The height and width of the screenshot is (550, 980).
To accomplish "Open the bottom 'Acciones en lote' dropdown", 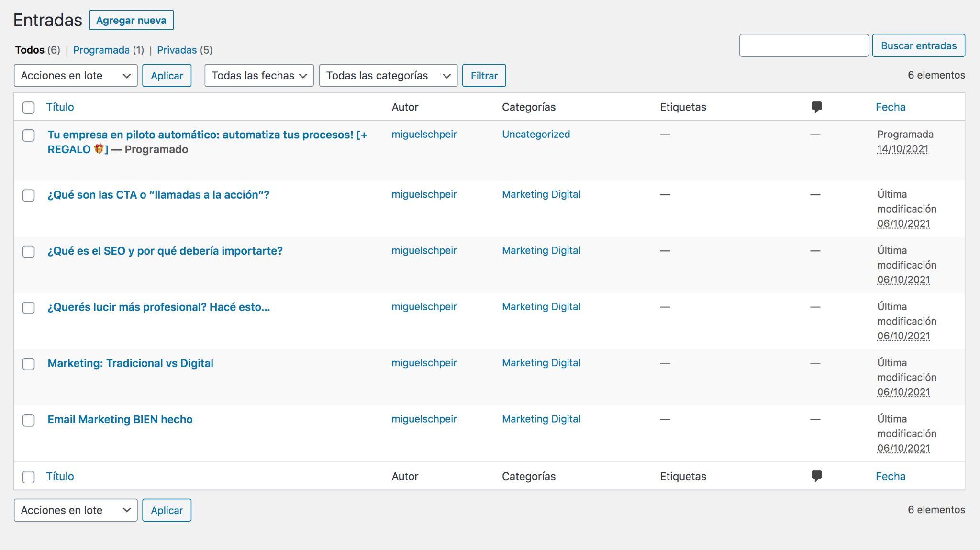I will (76, 510).
